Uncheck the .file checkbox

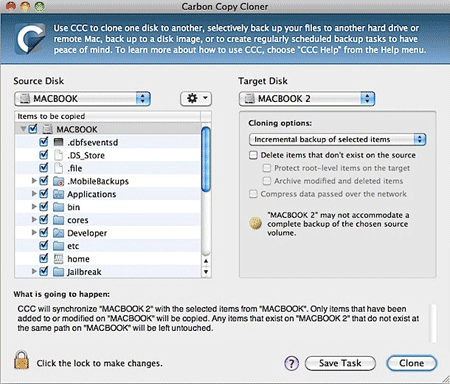(x=43, y=168)
